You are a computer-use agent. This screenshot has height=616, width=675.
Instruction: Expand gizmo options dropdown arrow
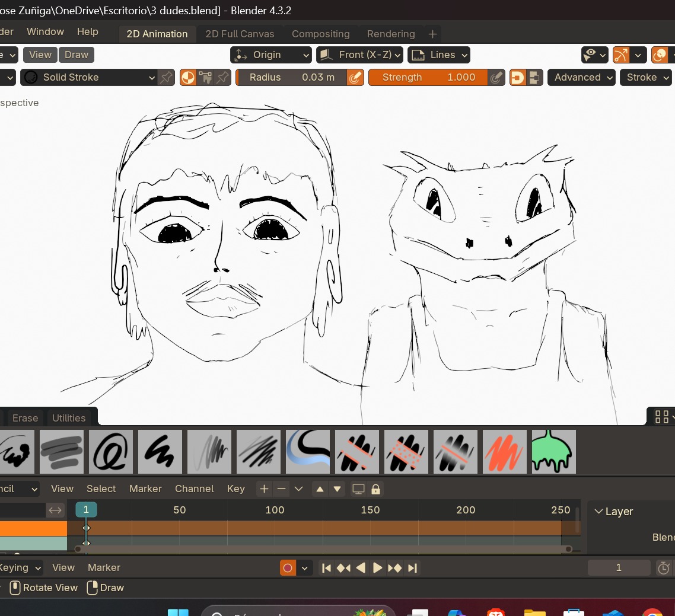[x=638, y=55]
